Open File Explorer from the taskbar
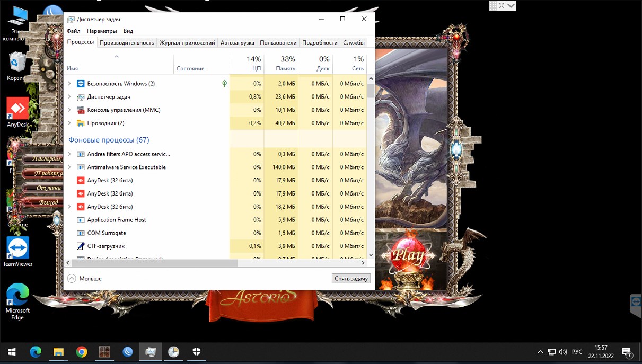 coord(58,352)
